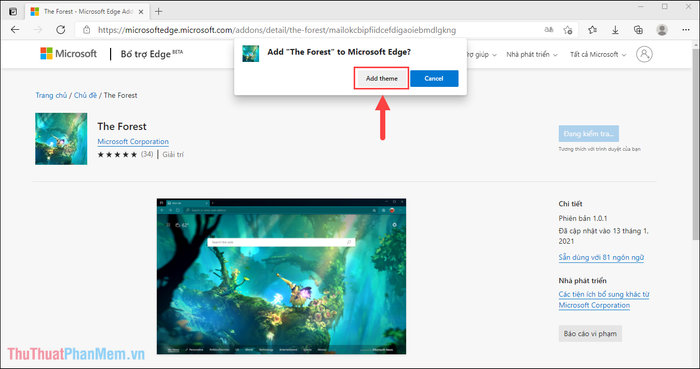
Task: Reload the page with Refresh icon
Action: pyautogui.click(x=61, y=30)
